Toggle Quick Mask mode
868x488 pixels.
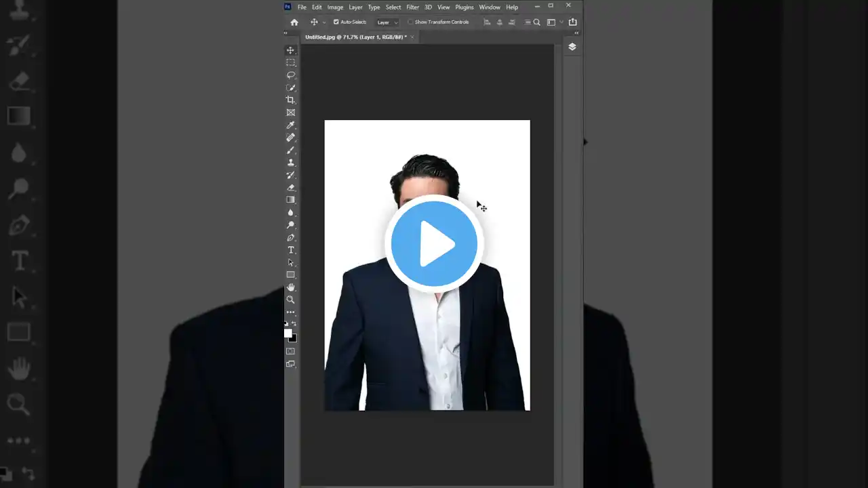pyautogui.click(x=290, y=351)
